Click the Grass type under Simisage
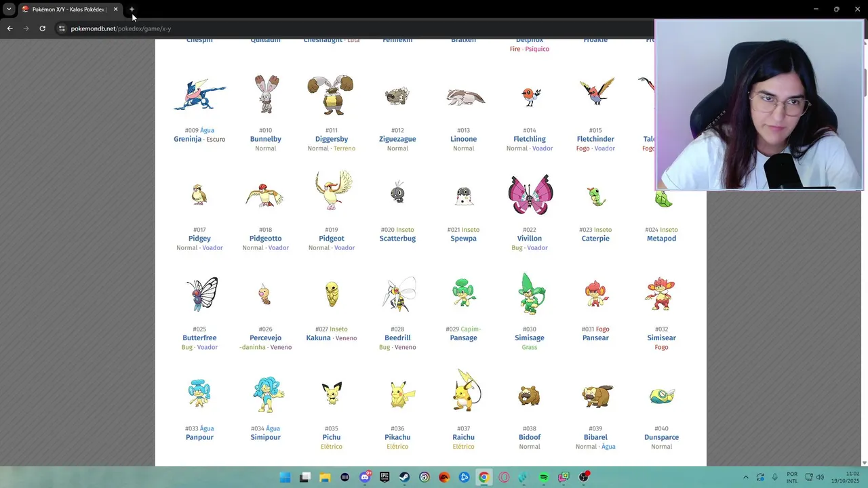 pos(529,347)
